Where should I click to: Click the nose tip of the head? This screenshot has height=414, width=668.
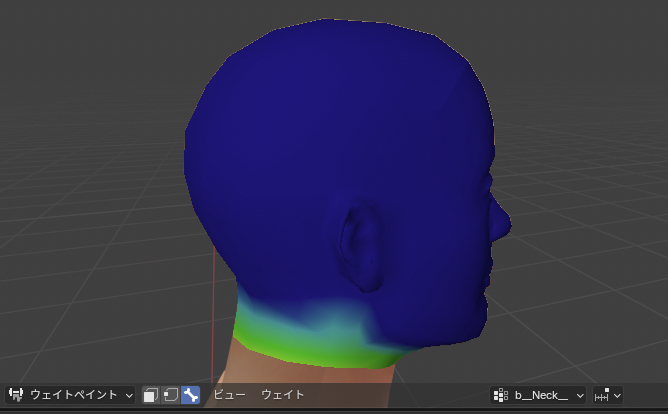[505, 216]
